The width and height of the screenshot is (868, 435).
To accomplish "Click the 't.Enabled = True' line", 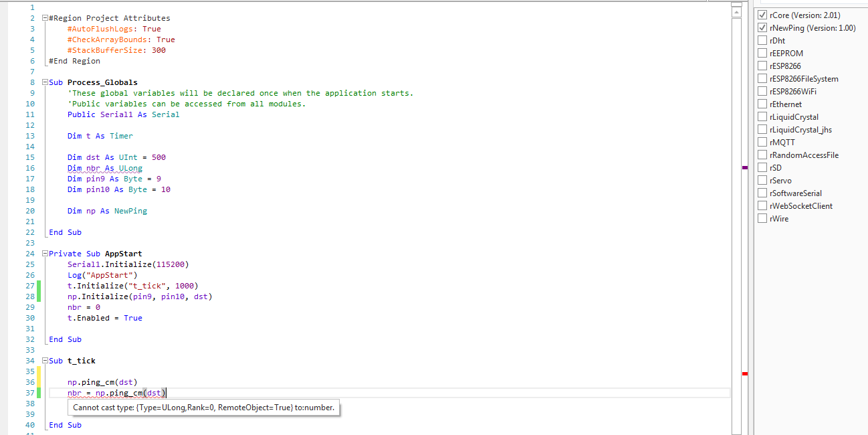I will (104, 318).
